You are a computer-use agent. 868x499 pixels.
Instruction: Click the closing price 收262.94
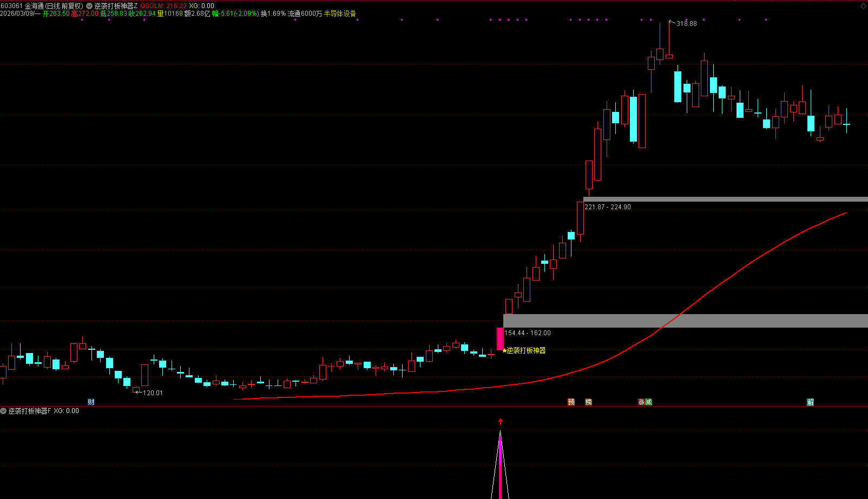click(x=142, y=14)
